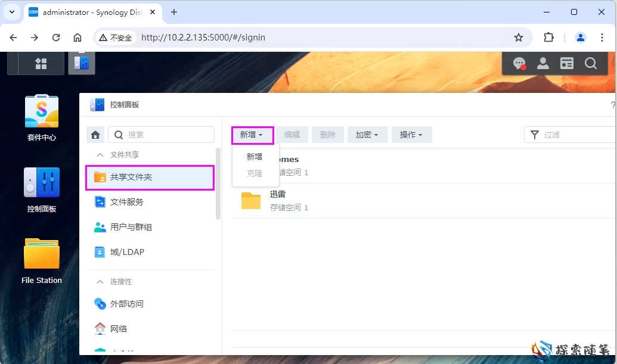Open File Station from the desktop
This screenshot has height=364, width=617.
42,259
